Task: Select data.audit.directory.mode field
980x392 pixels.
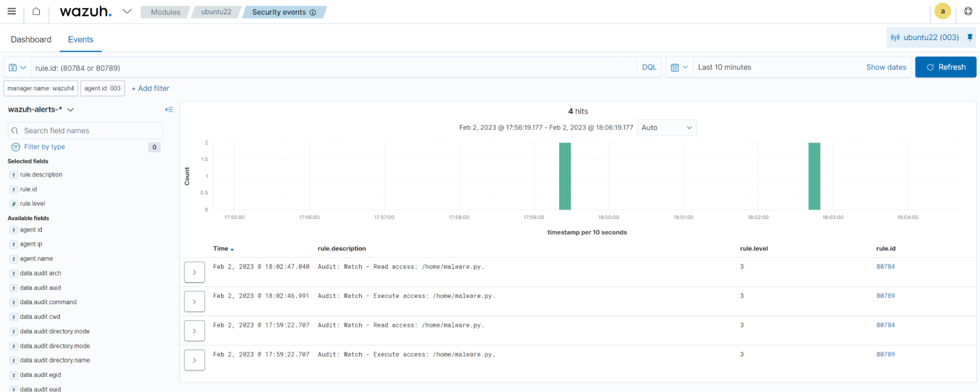Action: tap(55, 346)
